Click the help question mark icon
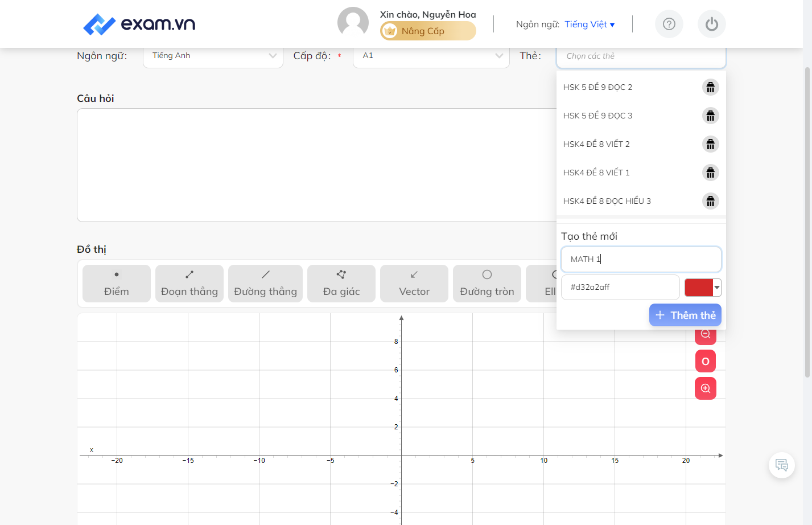This screenshot has width=812, height=525. tap(669, 24)
